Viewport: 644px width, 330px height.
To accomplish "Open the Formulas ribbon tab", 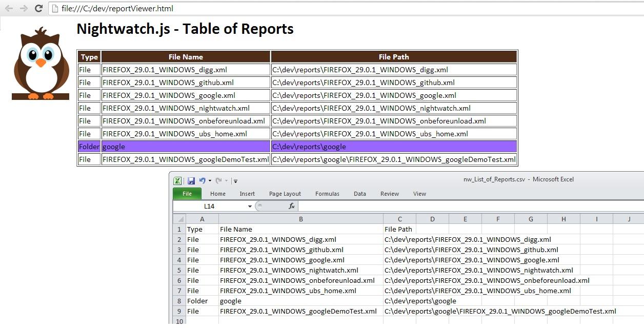I will [327, 194].
